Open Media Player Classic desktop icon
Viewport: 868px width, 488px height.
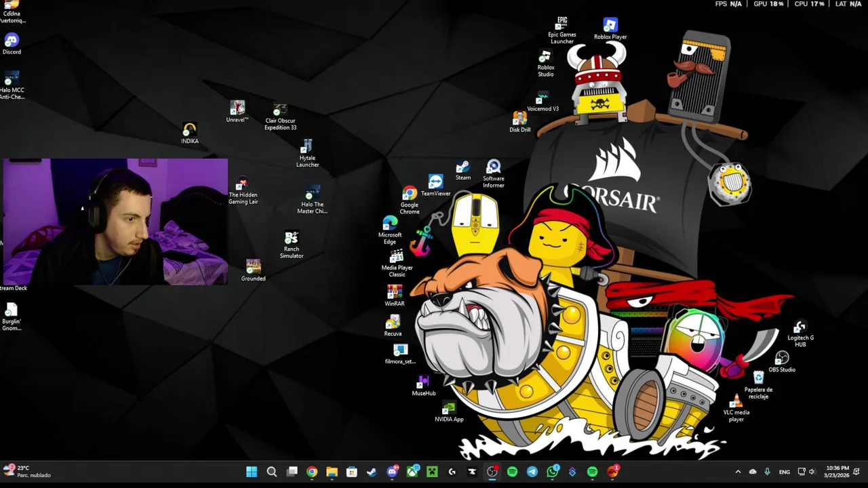tap(397, 263)
